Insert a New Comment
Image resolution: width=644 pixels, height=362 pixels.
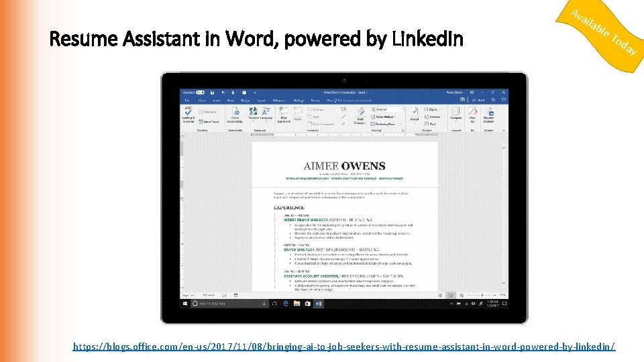284,115
